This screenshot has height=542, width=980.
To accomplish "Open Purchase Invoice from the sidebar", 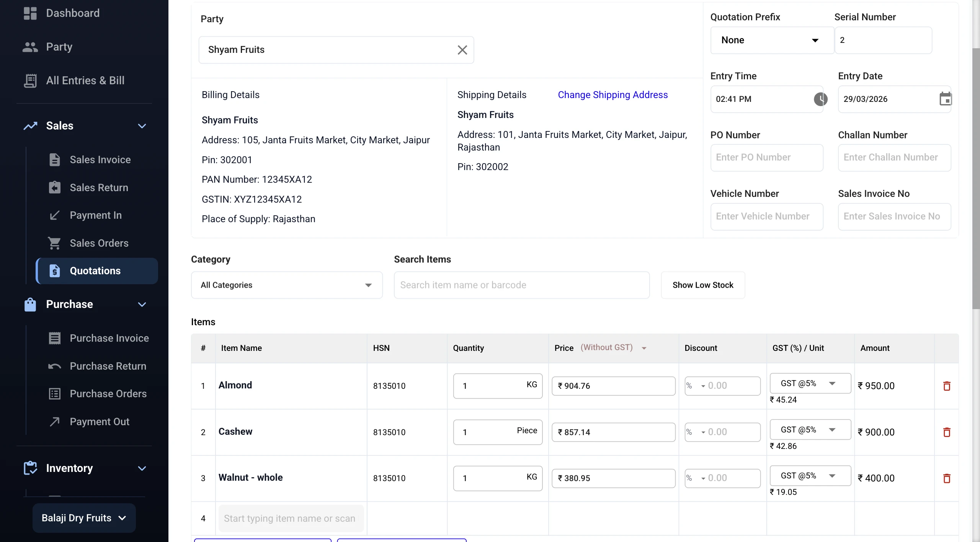I will point(109,338).
